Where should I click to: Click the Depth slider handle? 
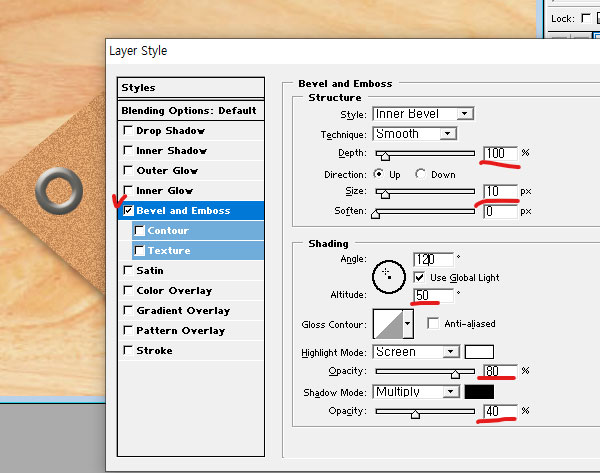[x=385, y=156]
